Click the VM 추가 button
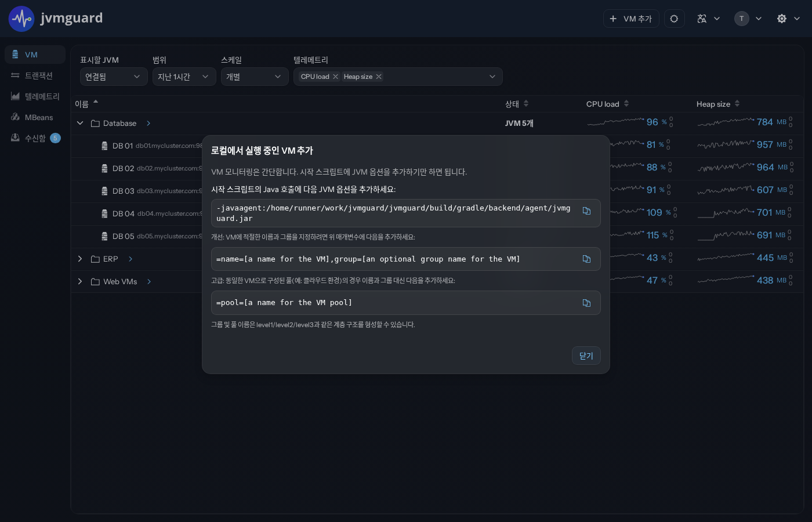812x522 pixels. click(x=631, y=19)
